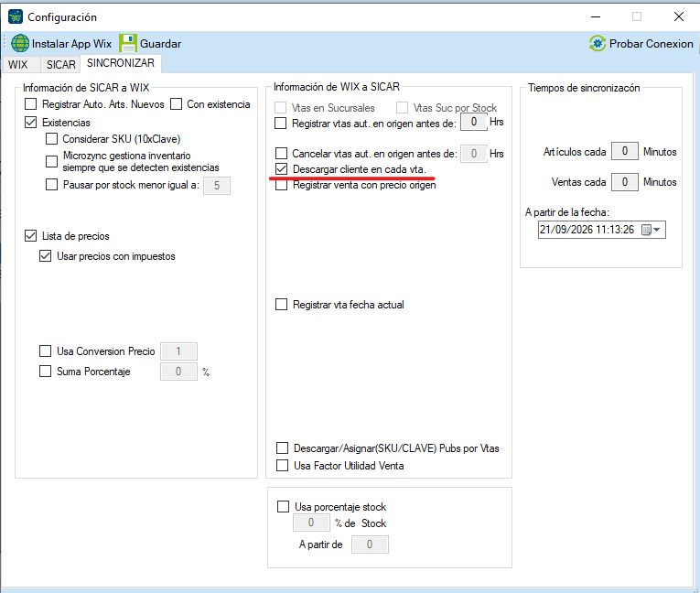Click the Artículos cada minutes field
The image size is (700, 593).
[x=625, y=152]
